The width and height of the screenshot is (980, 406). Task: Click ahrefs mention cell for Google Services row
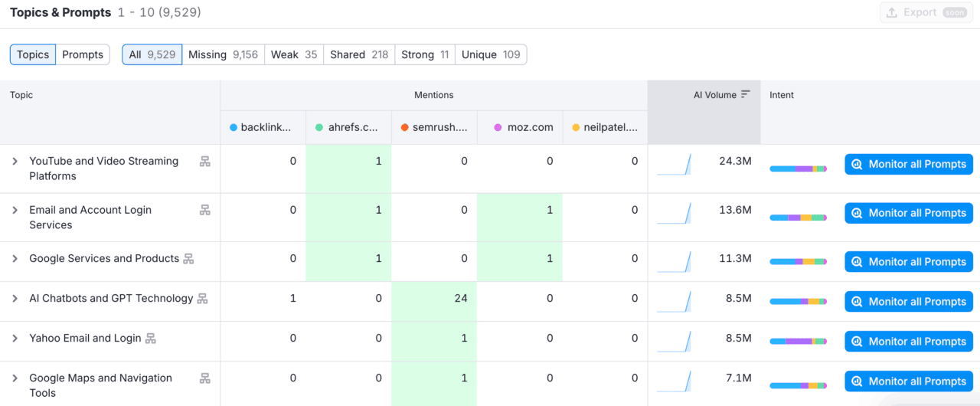[x=348, y=262]
